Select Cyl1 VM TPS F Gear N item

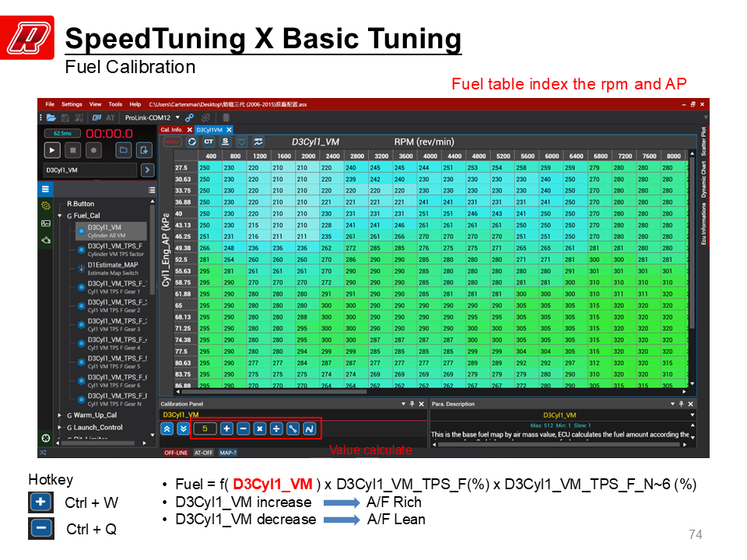point(111,400)
